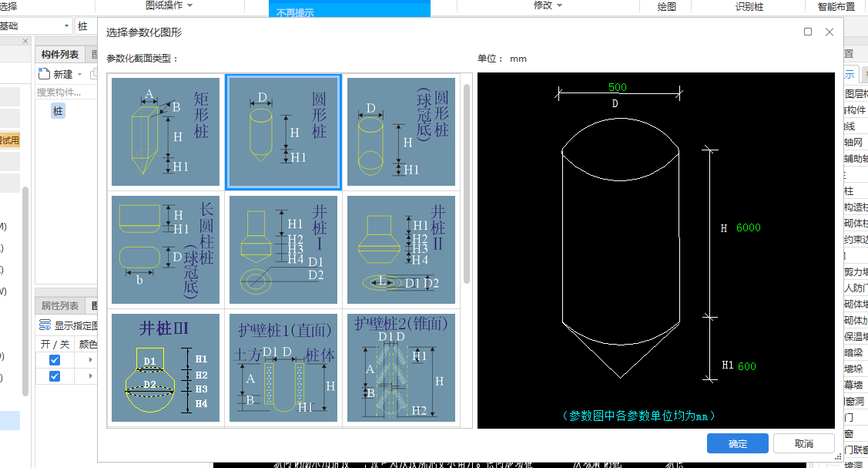Select 轴网 in right side list
This screenshot has width=868, height=468.
[853, 143]
